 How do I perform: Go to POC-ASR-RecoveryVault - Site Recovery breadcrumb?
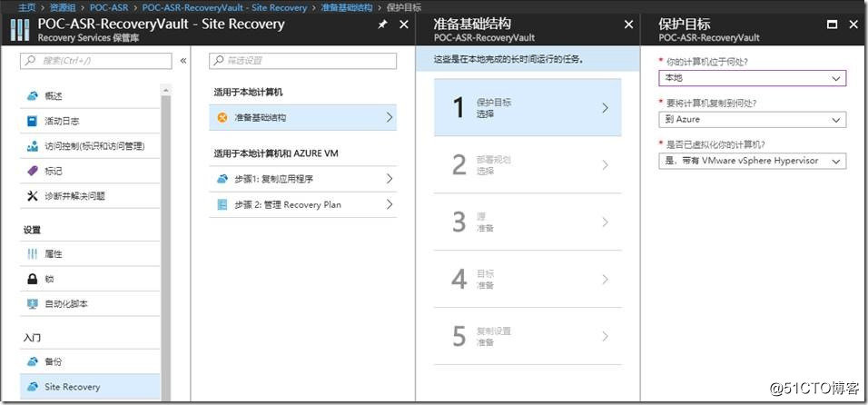click(225, 7)
